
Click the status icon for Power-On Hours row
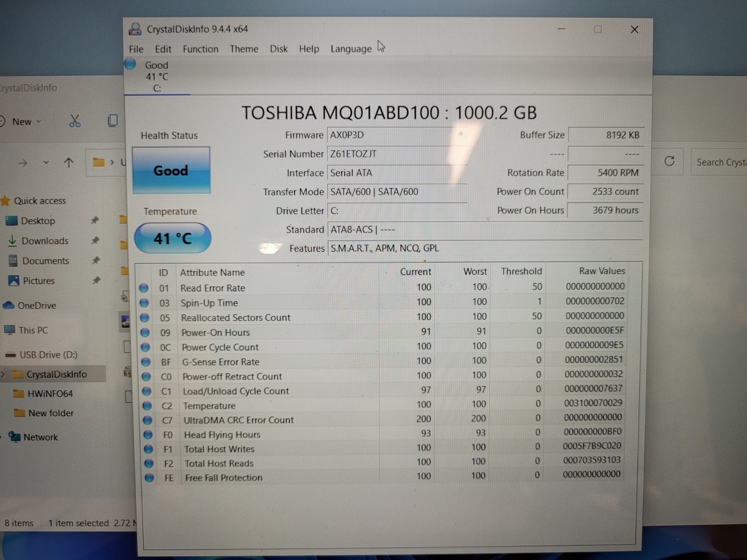[145, 332]
